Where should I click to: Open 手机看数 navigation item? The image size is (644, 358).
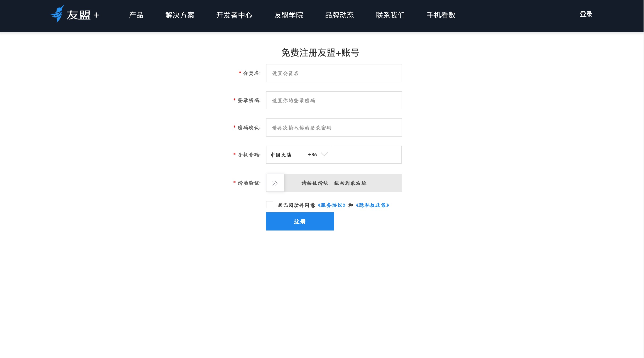point(441,15)
